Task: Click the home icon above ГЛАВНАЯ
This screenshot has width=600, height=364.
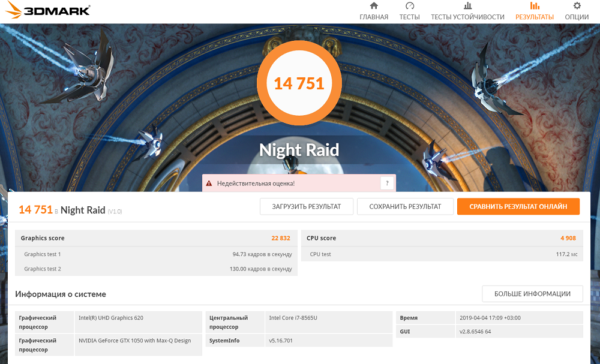Action: [x=374, y=6]
